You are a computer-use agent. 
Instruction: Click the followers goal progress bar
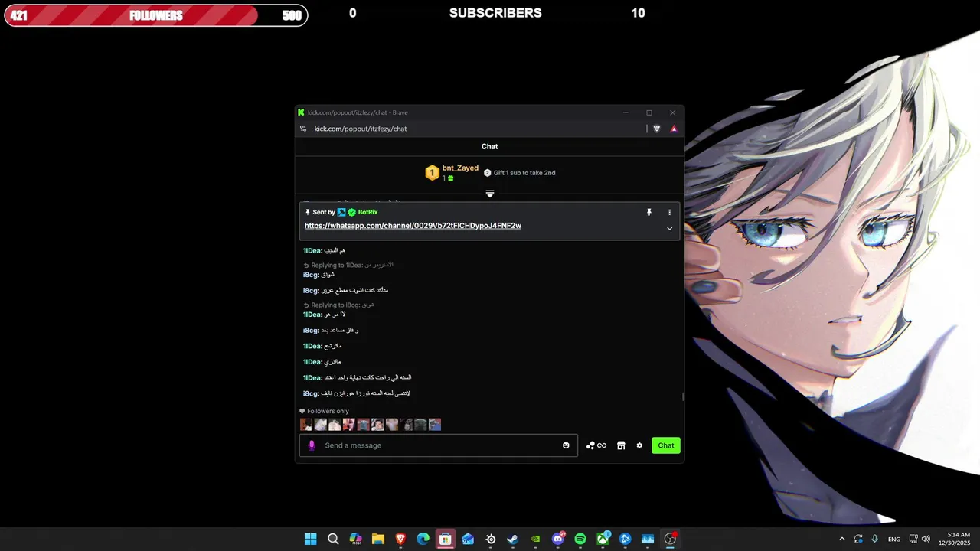pos(156,15)
